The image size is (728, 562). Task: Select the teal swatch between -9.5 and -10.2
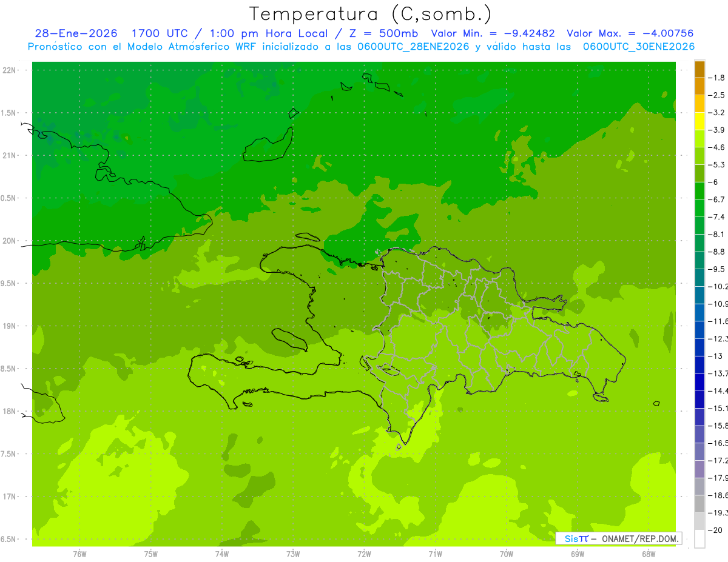(699, 278)
